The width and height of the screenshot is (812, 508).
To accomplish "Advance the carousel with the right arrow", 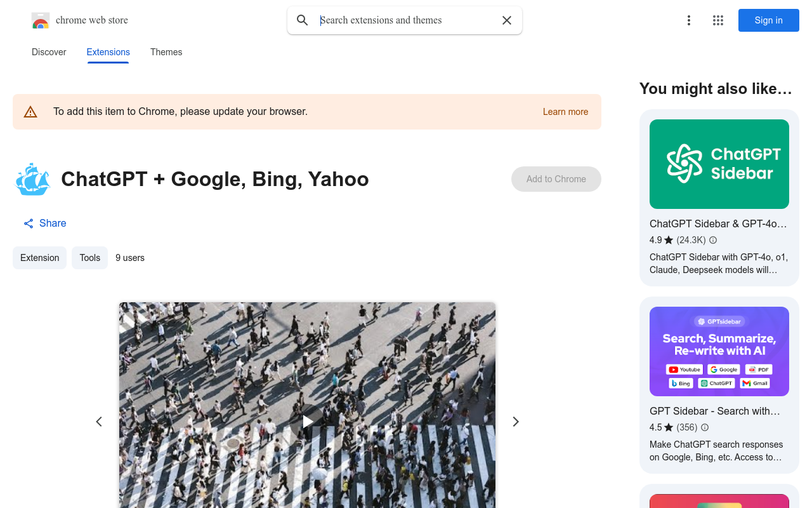I will (x=515, y=421).
